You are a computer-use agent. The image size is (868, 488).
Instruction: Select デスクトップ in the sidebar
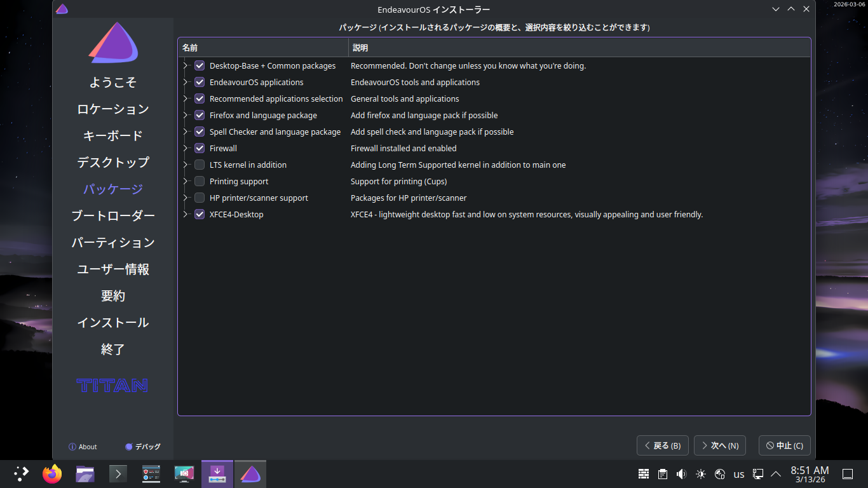point(113,163)
